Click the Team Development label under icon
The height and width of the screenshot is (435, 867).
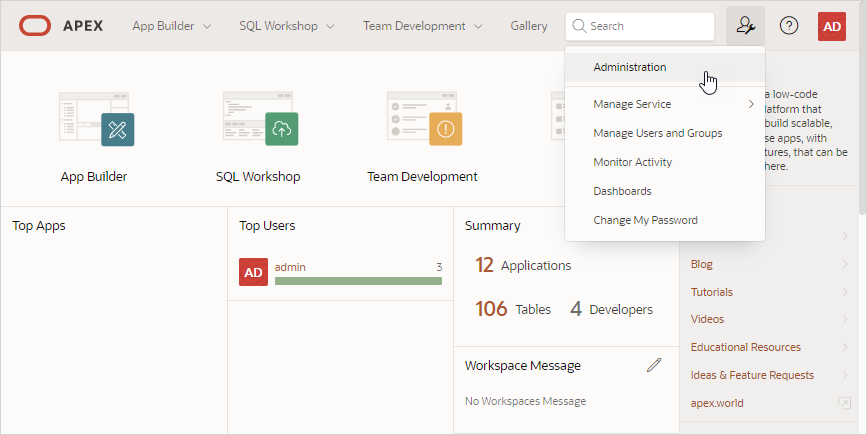click(x=422, y=176)
